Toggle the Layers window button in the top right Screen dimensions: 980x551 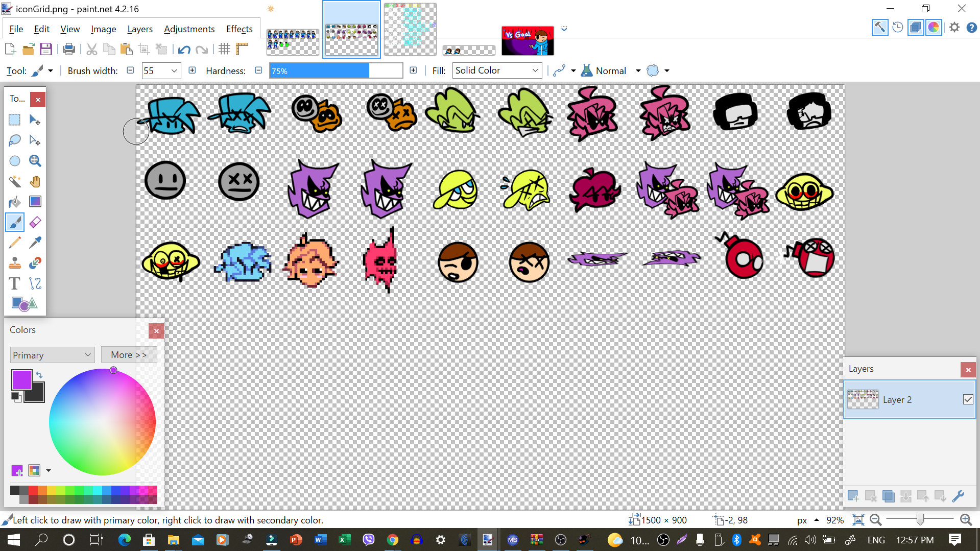[915, 28]
